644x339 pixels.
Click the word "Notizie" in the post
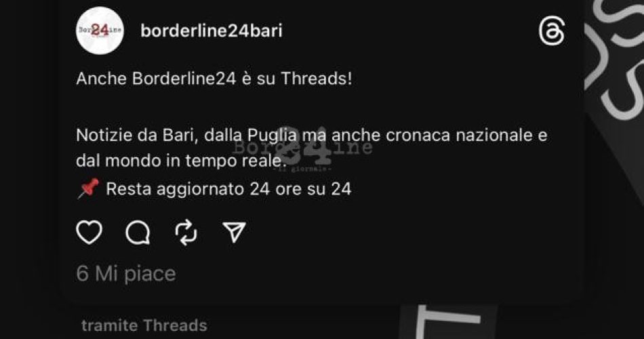[x=104, y=135]
